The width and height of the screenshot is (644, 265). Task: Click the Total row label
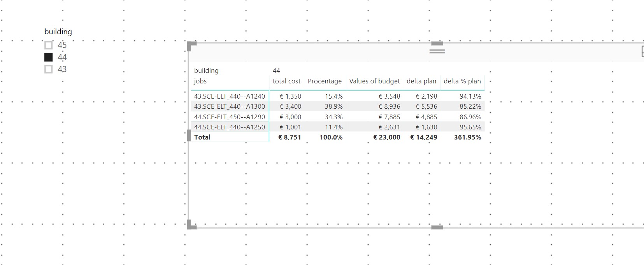[x=202, y=137]
